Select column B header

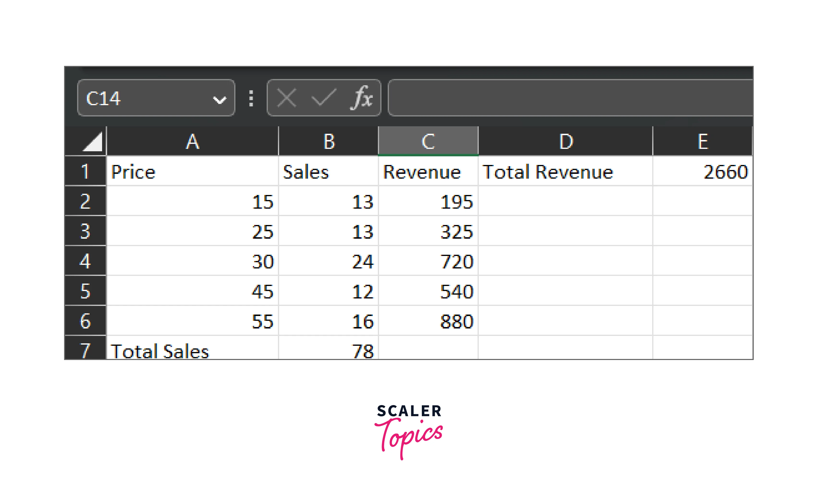pos(328,141)
